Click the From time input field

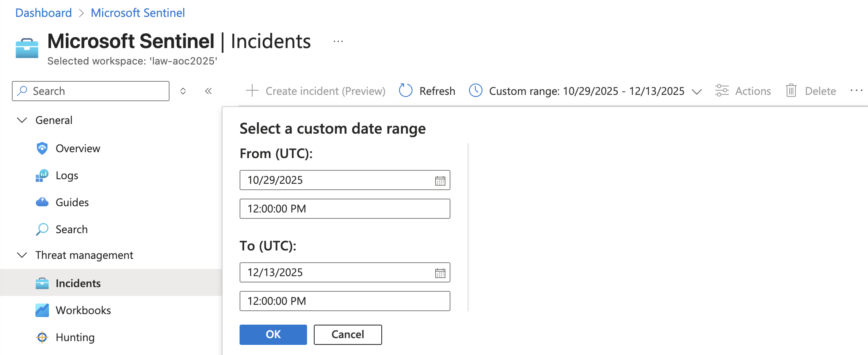(344, 209)
